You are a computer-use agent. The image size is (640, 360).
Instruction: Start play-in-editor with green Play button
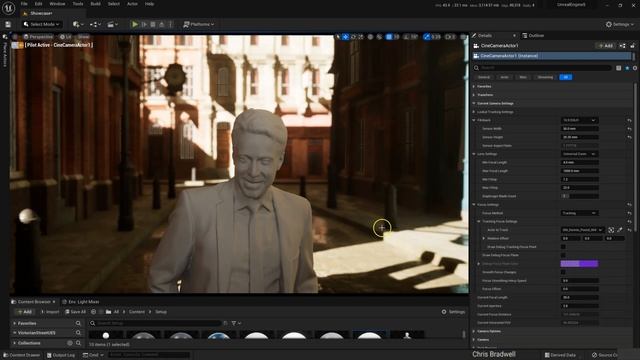tap(135, 24)
